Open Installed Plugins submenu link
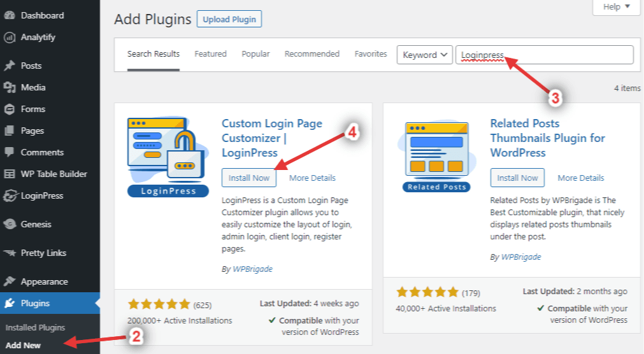The height and width of the screenshot is (354, 644). pos(35,328)
